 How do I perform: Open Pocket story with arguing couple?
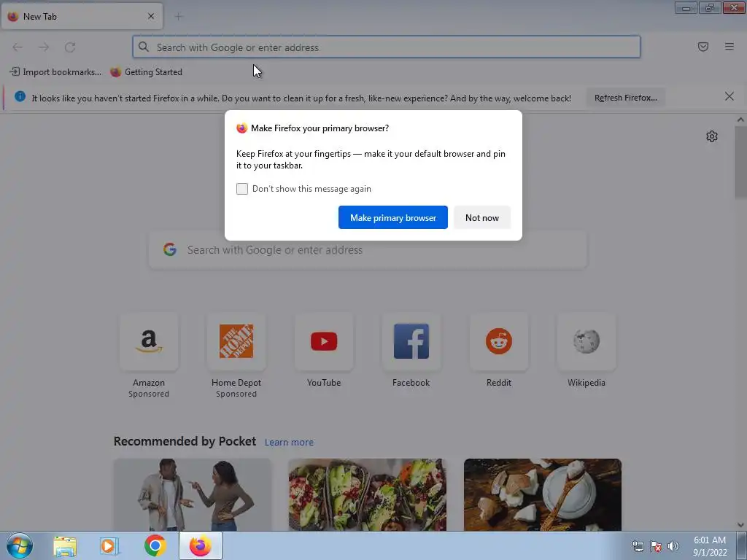(193, 494)
